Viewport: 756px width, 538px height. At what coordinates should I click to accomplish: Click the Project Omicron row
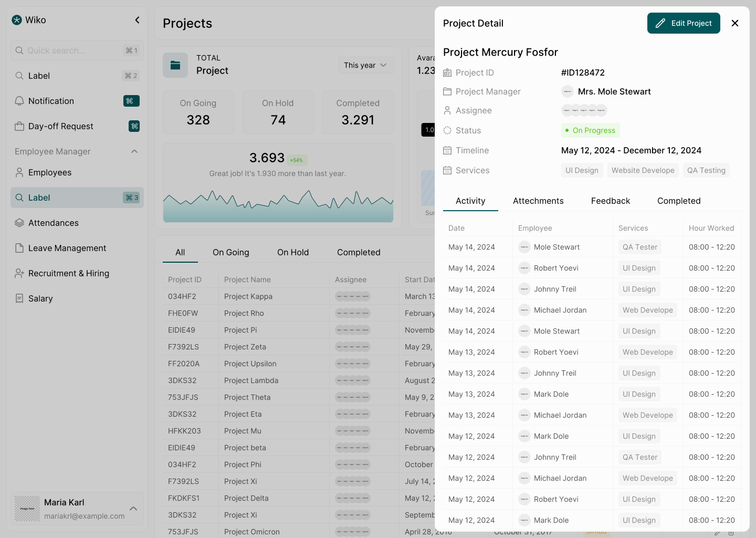click(x=299, y=532)
